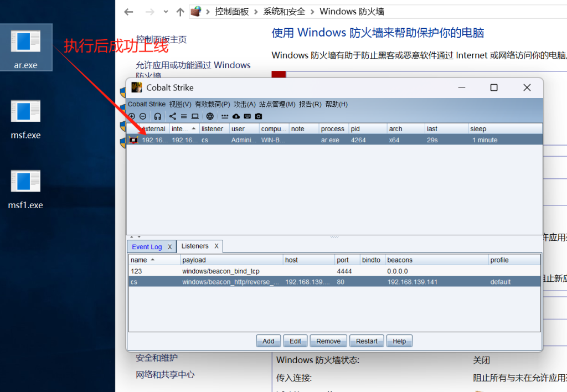Open Downloaded Files cloud icon
The height and width of the screenshot is (392, 567).
pos(236,116)
